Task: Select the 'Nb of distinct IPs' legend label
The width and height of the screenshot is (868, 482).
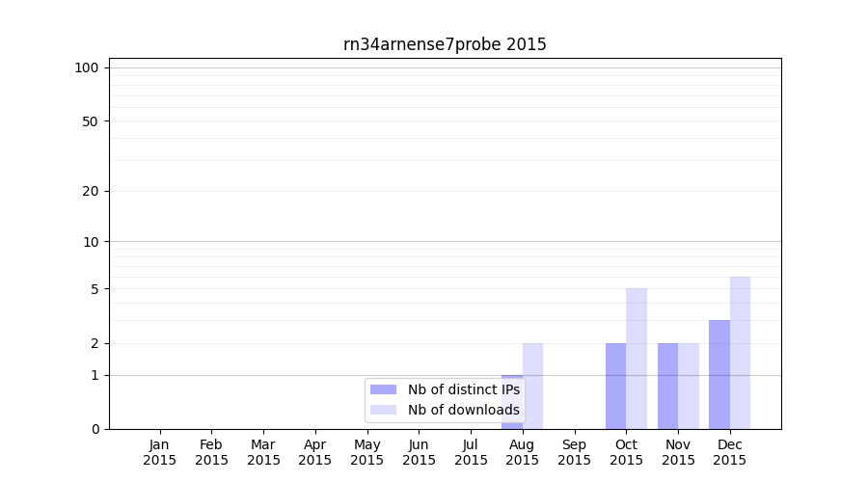Action: pyautogui.click(x=463, y=389)
